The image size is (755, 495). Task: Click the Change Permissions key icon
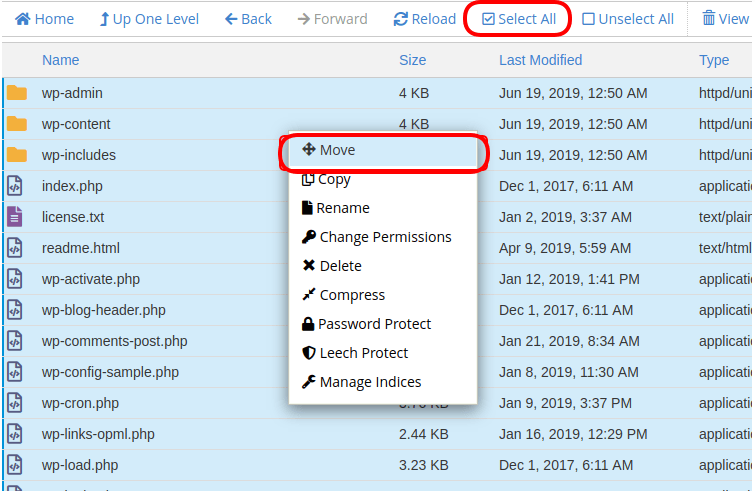click(x=309, y=236)
